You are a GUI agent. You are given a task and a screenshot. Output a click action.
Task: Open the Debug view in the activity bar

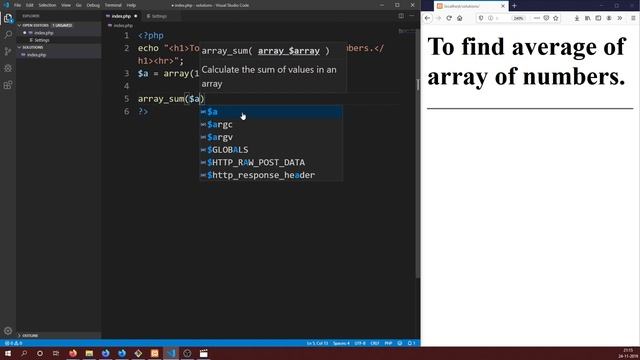[x=8, y=68]
